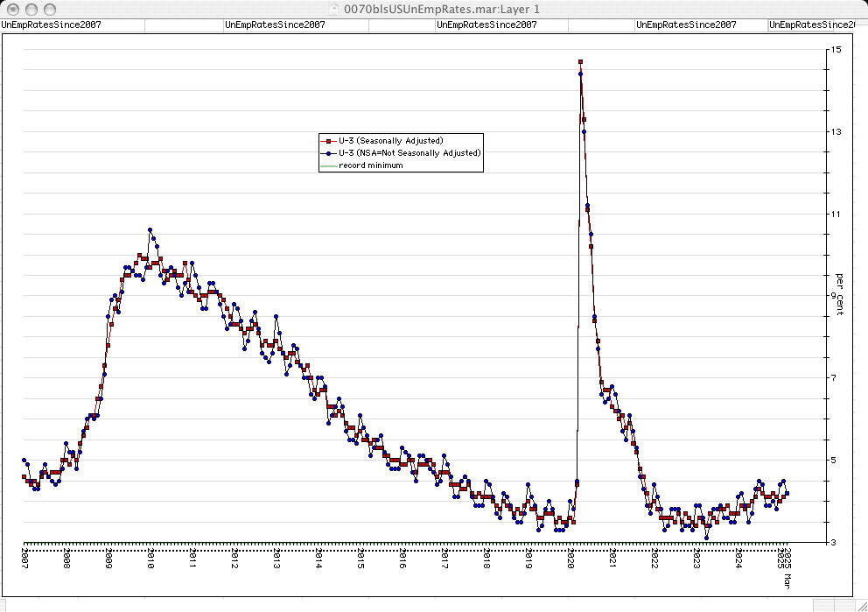The height and width of the screenshot is (612, 868).
Task: Minimize the chart window using the middle title button
Action: (x=31, y=10)
